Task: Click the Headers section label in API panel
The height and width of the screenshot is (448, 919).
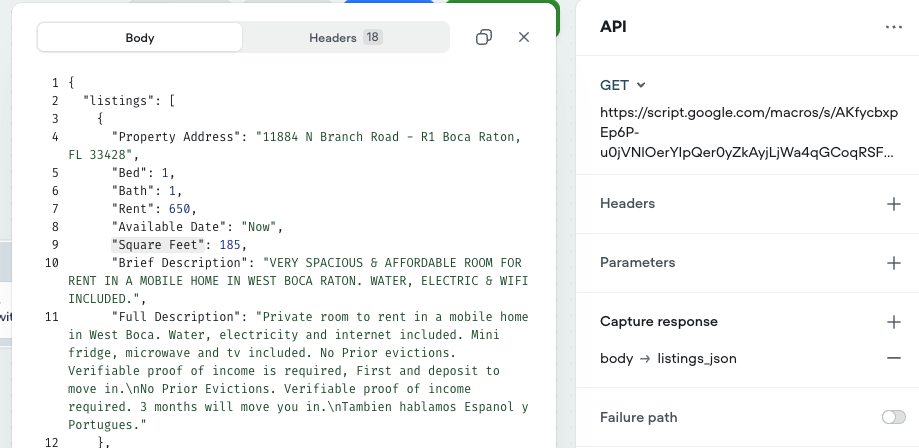Action: tap(627, 203)
